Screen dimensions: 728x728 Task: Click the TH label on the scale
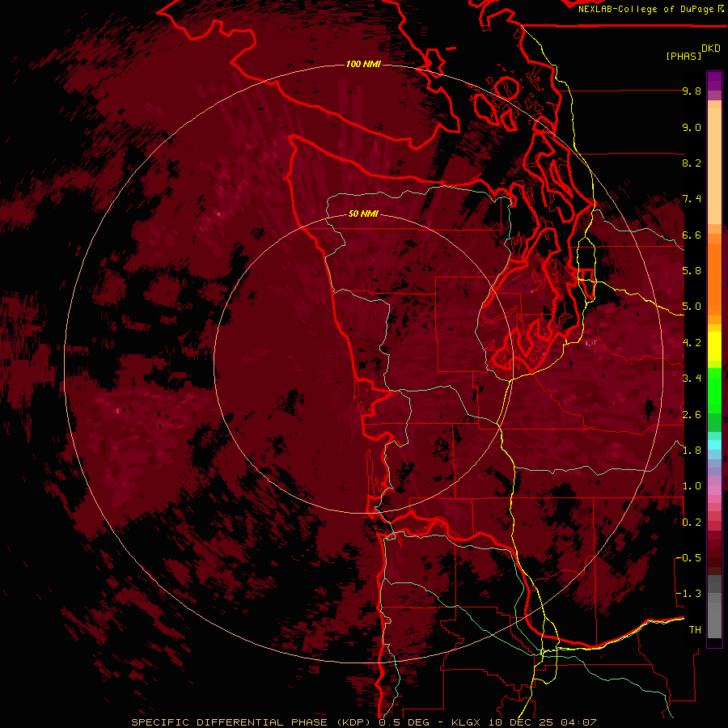pyautogui.click(x=695, y=629)
